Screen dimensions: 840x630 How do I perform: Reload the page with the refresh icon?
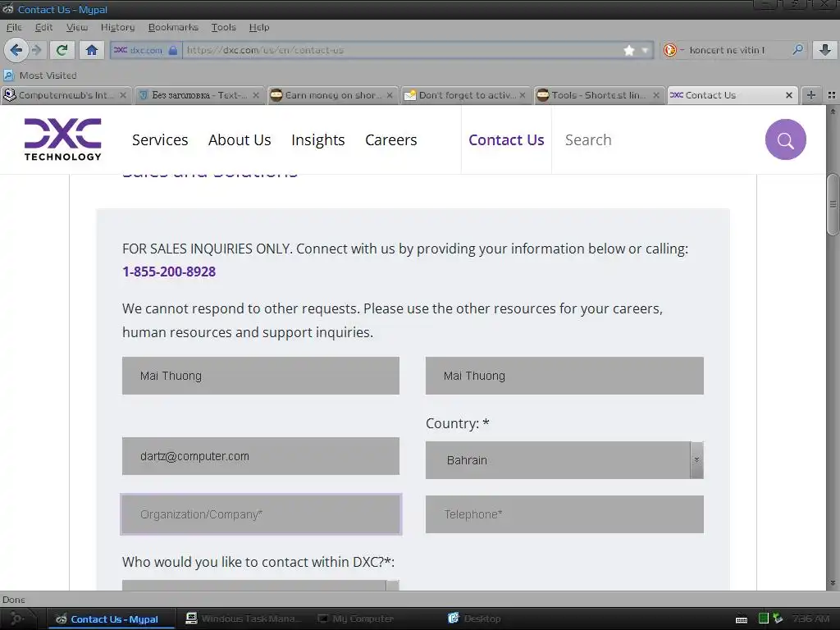[x=62, y=50]
